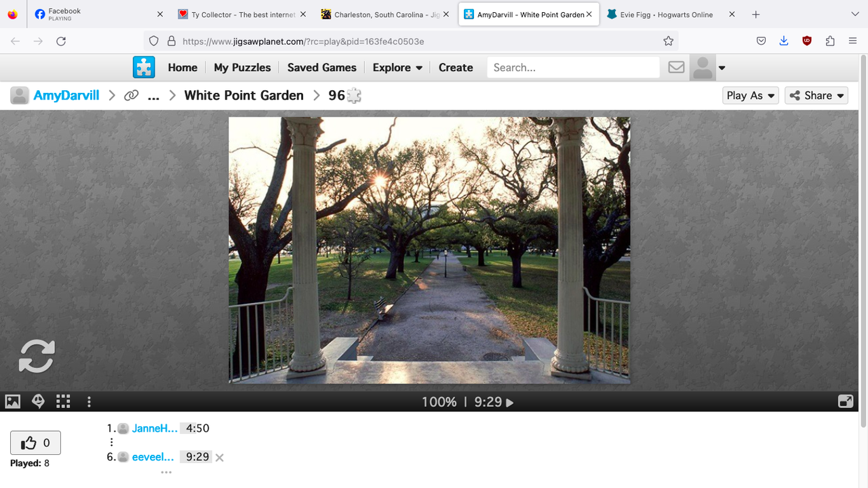Go to Saved Games
The height and width of the screenshot is (488, 868).
(x=321, y=67)
